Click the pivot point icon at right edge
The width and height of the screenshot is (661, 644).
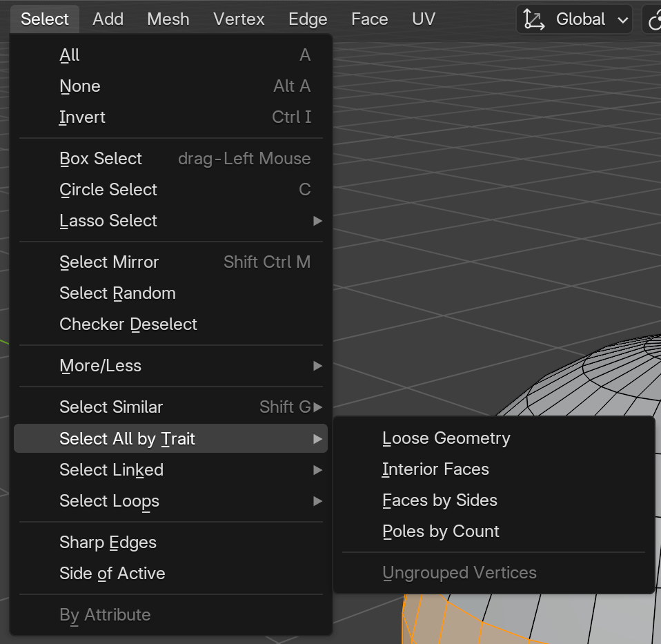pos(653,19)
